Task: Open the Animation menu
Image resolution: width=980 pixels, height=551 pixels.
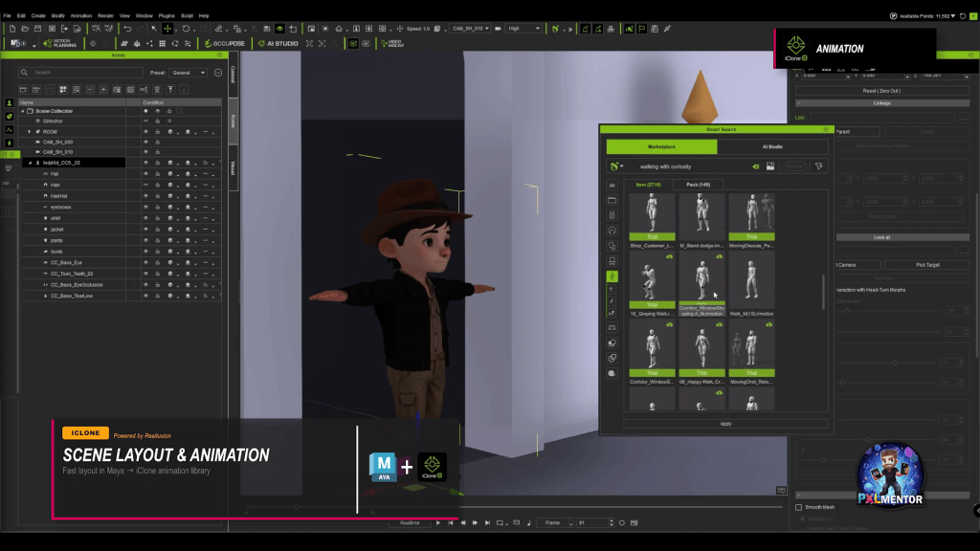Action: point(80,15)
